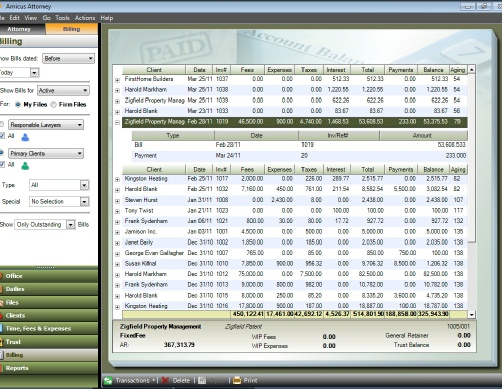Click the Delete toolbar button

click(176, 380)
